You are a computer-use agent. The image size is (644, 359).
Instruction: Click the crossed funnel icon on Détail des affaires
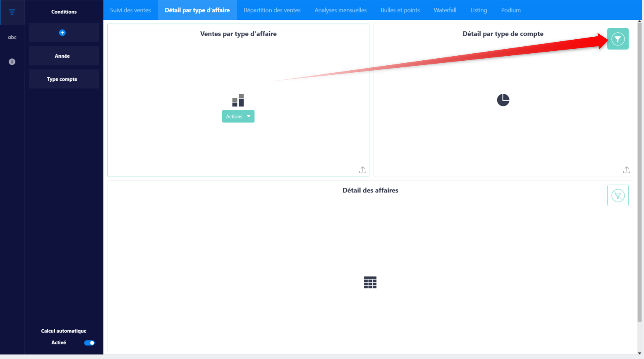[x=618, y=195]
